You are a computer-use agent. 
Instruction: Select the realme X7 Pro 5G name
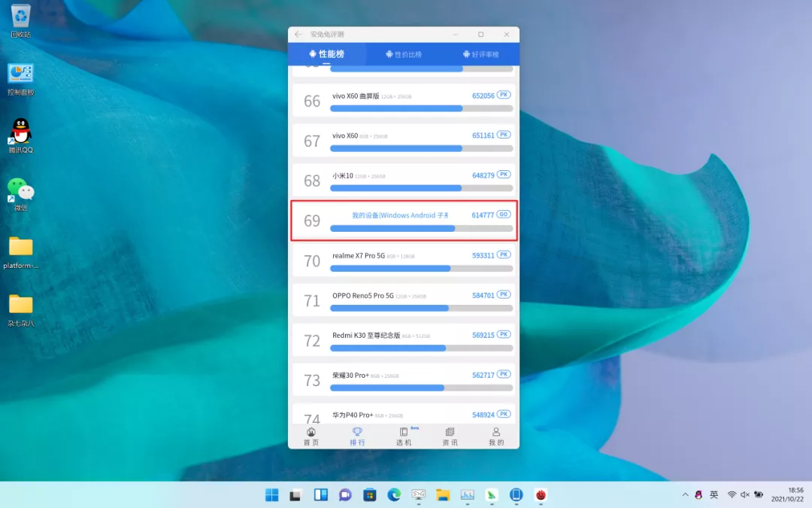(x=359, y=256)
